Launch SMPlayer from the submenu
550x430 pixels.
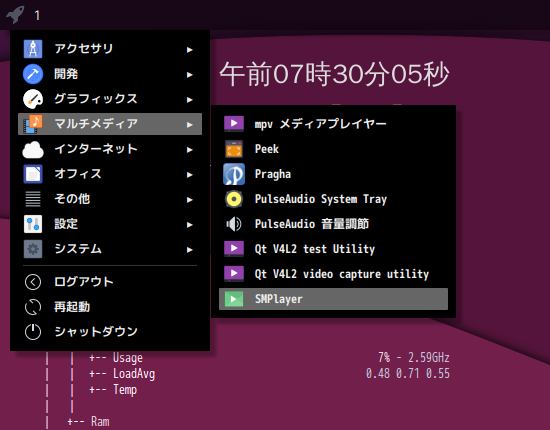click(x=333, y=299)
